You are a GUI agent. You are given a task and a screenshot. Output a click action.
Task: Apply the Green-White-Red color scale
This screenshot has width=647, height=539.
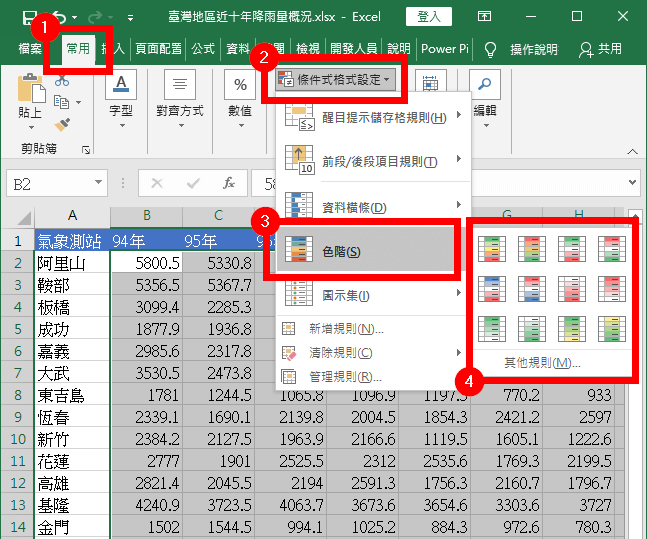click(x=571, y=249)
